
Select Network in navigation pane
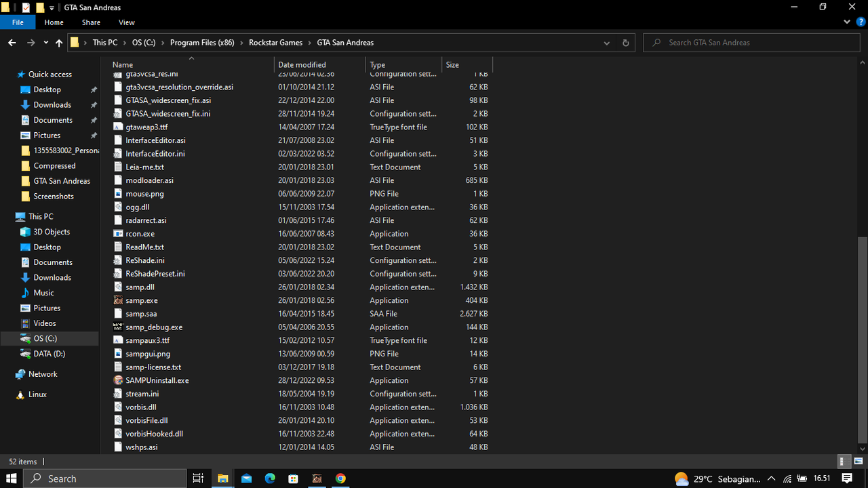pos(43,374)
